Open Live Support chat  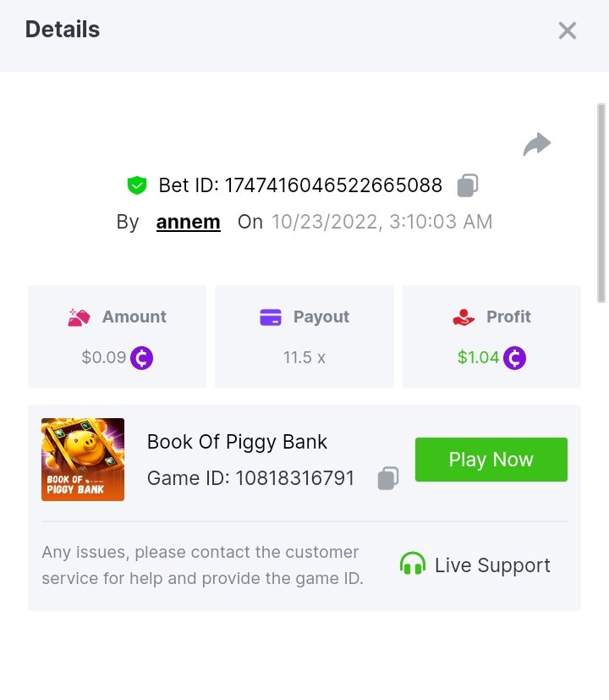coord(475,565)
